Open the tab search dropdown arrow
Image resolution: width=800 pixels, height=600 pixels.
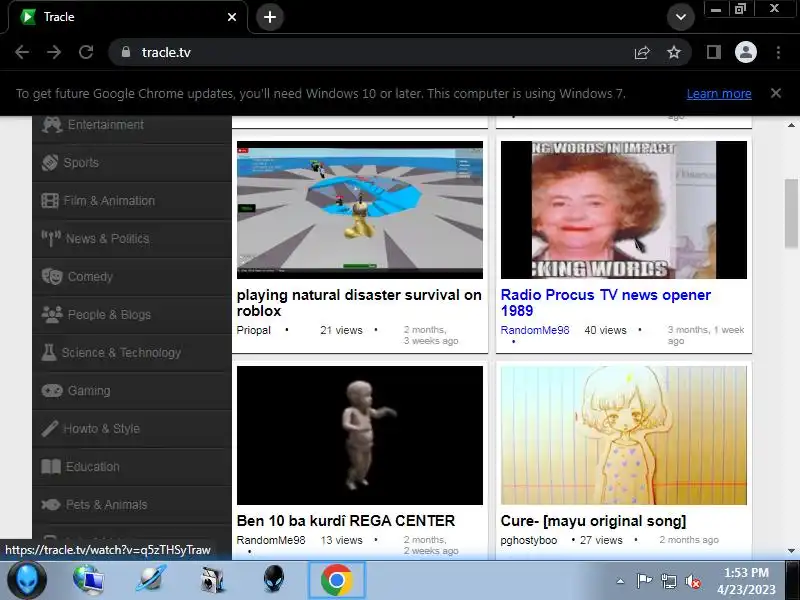coord(681,17)
